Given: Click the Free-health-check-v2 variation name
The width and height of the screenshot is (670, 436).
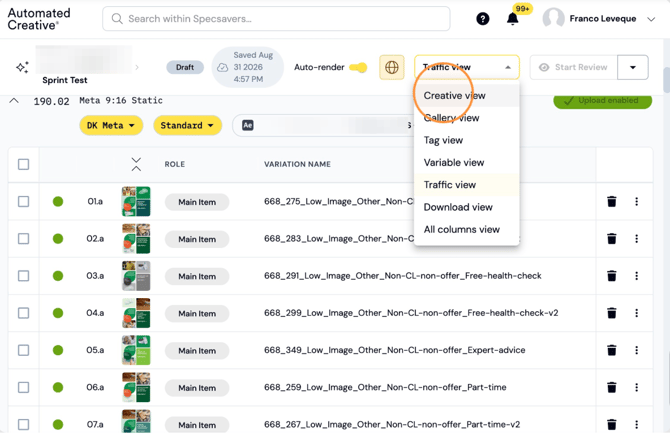Looking at the screenshot, I should pyautogui.click(x=411, y=313).
